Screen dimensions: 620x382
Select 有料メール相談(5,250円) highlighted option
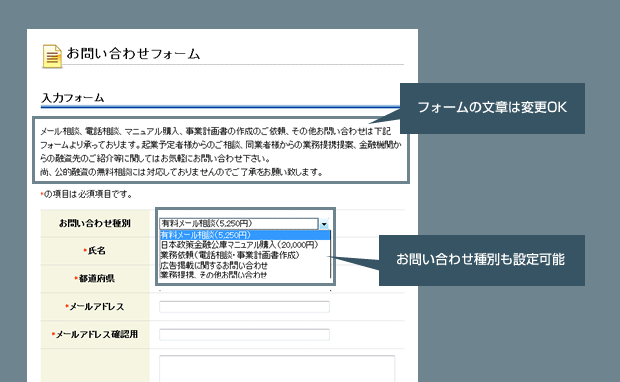tap(245, 235)
